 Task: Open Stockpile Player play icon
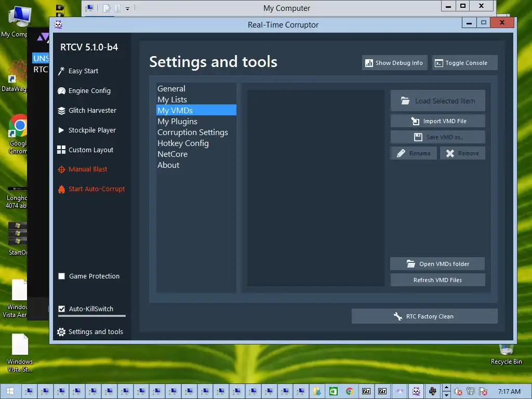(61, 130)
